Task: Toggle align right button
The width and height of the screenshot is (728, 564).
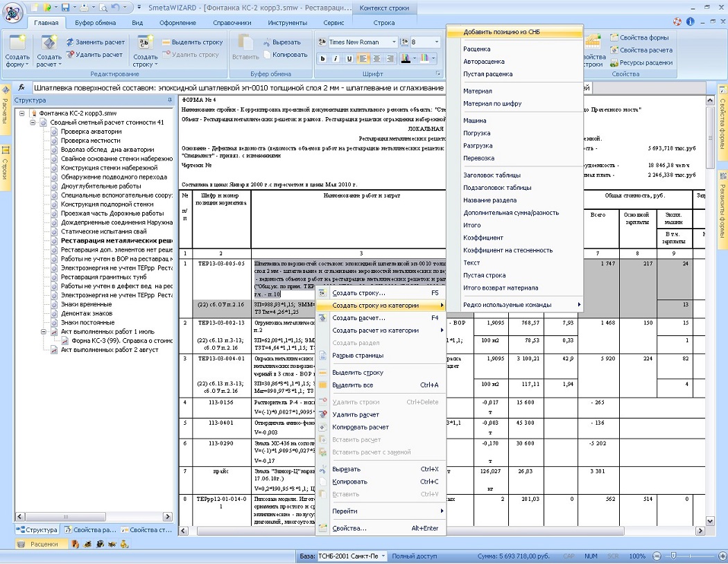Action: coord(390,58)
